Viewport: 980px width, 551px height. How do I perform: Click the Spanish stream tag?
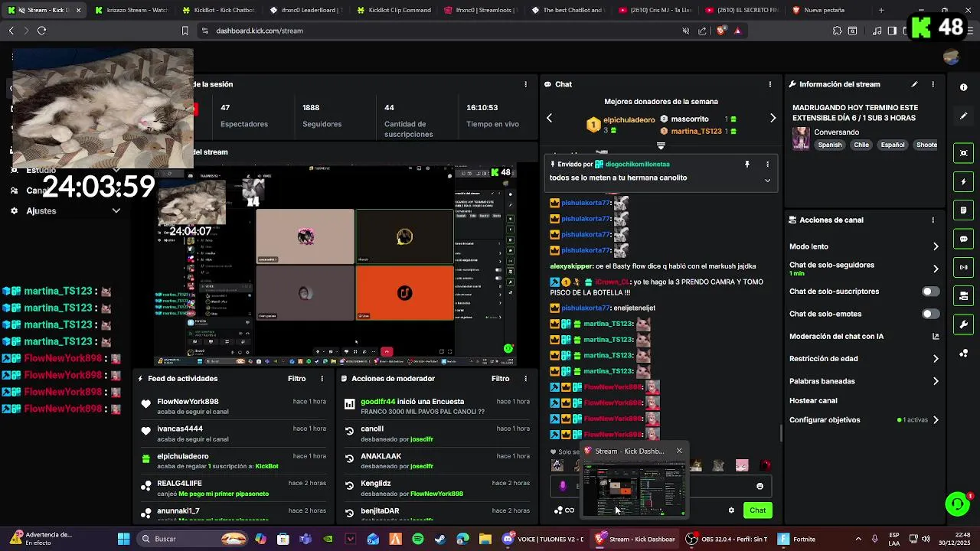click(x=829, y=145)
